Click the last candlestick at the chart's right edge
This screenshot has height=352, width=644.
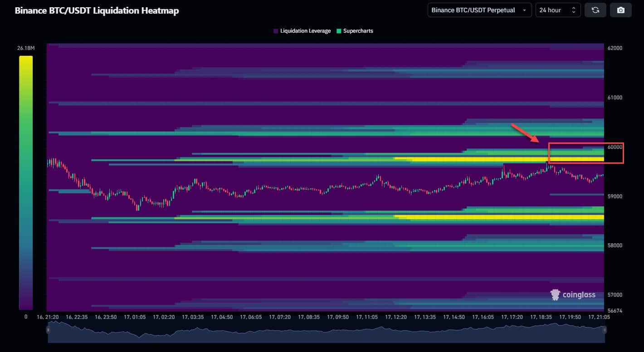pos(602,175)
